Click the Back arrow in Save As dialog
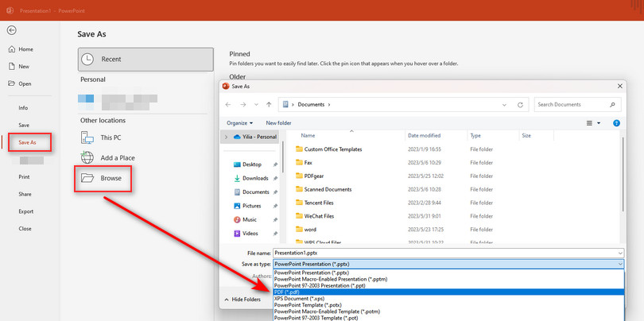 click(228, 105)
